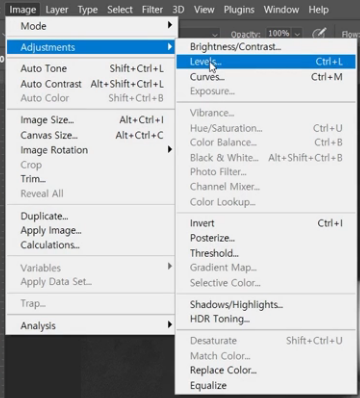Open the Type menu

[x=88, y=10]
